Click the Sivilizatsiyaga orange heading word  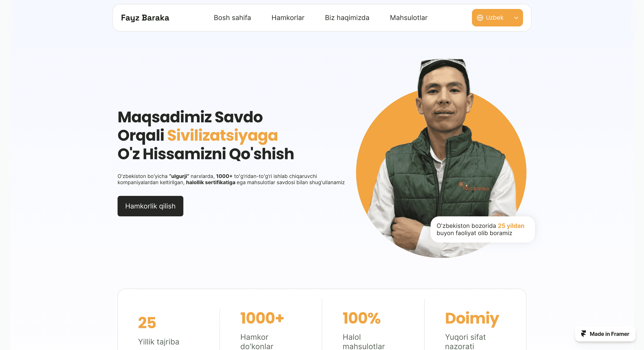pyautogui.click(x=222, y=135)
